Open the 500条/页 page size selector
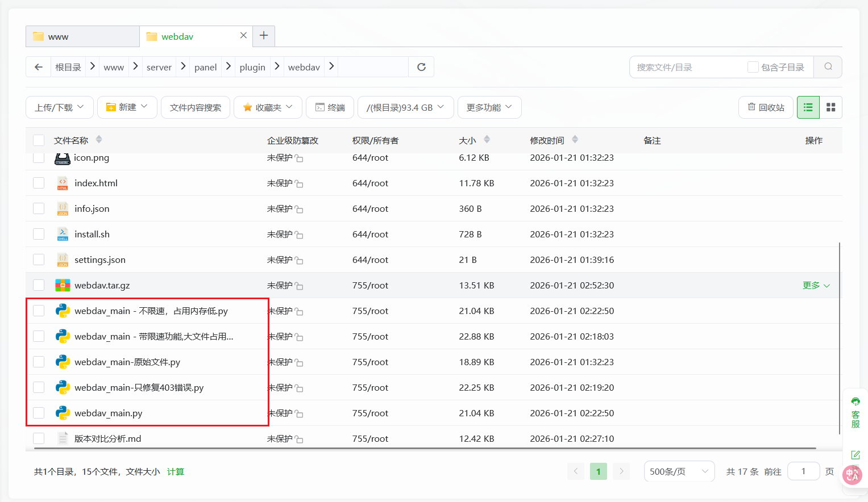Screen dimensions: 868x502 (x=679, y=471)
